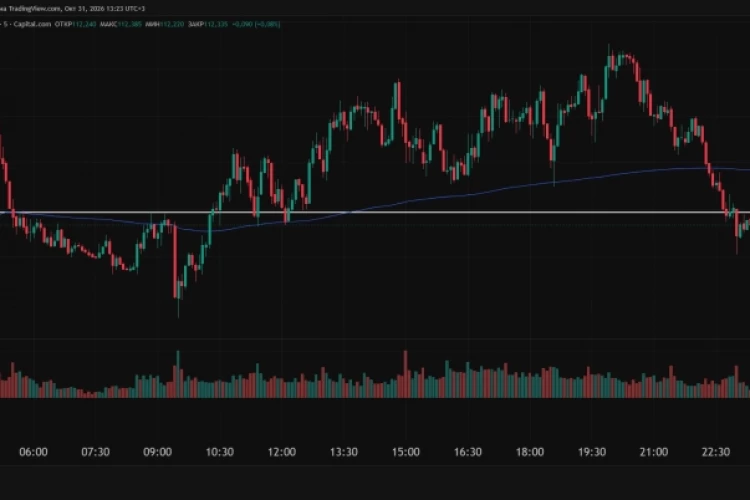Click the min price value 112,220
The width and height of the screenshot is (750, 500).
pyautogui.click(x=172, y=24)
